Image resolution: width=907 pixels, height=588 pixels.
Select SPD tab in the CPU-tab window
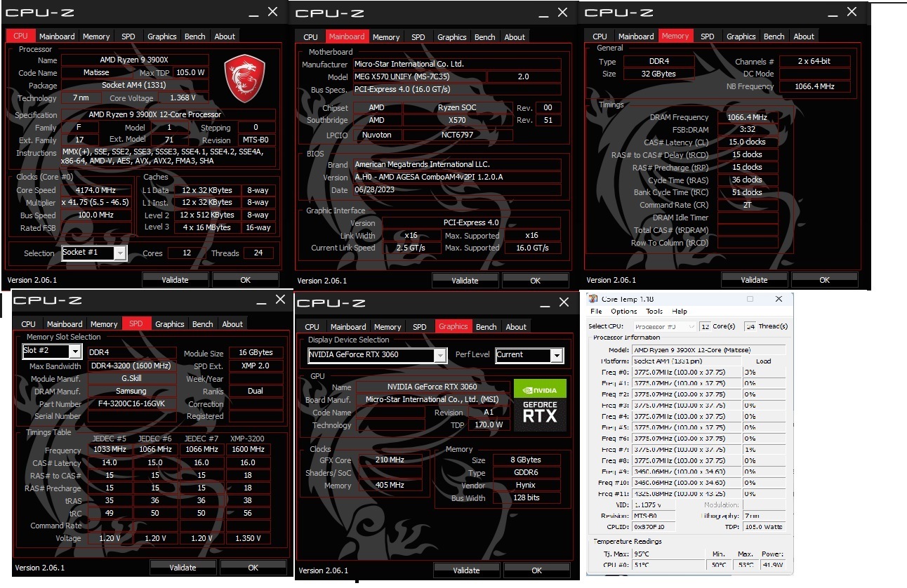[128, 36]
